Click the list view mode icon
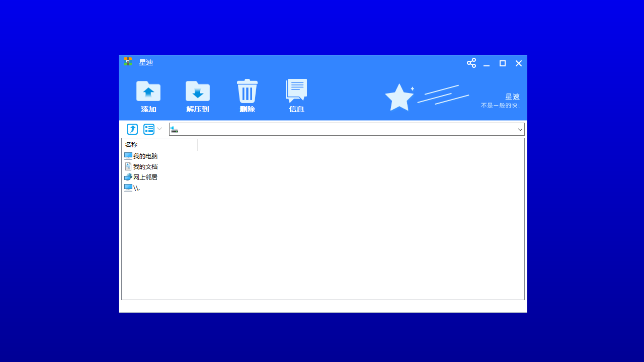The height and width of the screenshot is (362, 644). [x=149, y=129]
